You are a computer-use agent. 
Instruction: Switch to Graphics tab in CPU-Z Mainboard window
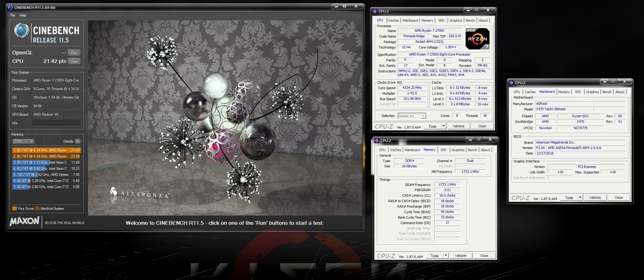click(592, 92)
